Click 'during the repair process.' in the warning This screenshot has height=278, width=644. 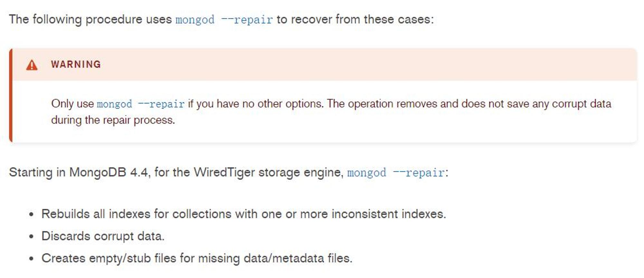tap(113, 120)
